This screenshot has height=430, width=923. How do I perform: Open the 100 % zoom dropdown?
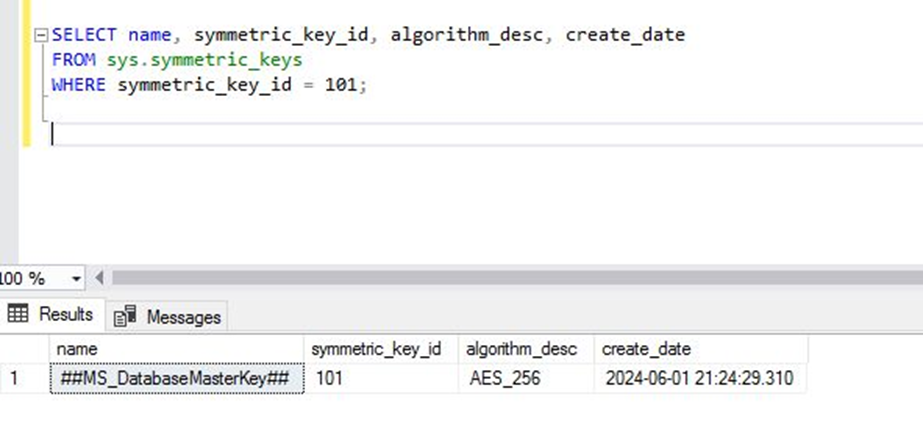pyautogui.click(x=77, y=277)
